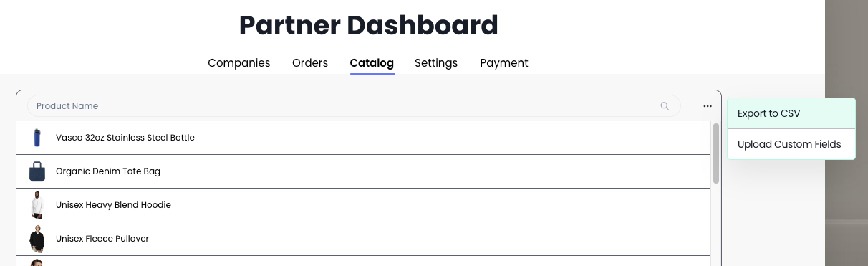This screenshot has height=266, width=868.
Task: Focus the Product Name search field
Action: click(354, 106)
